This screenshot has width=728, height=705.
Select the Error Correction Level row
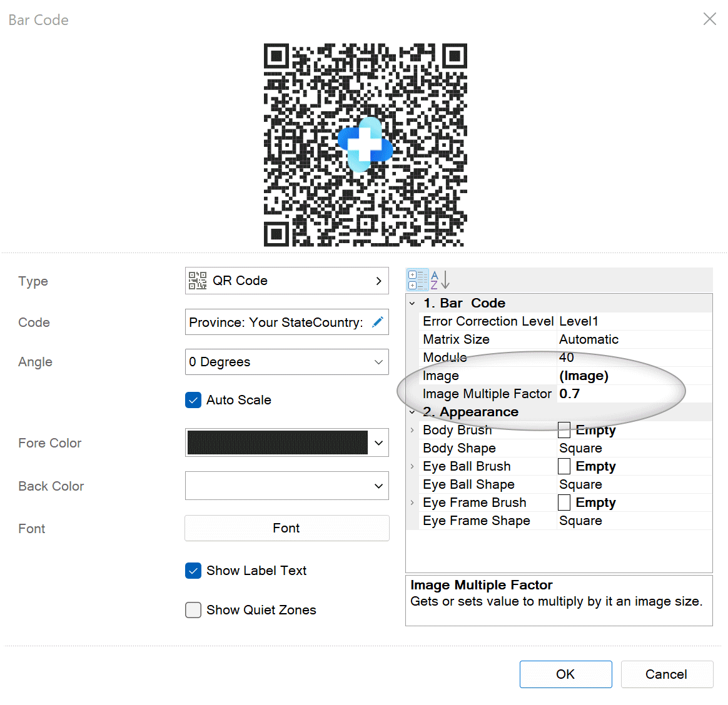point(488,321)
